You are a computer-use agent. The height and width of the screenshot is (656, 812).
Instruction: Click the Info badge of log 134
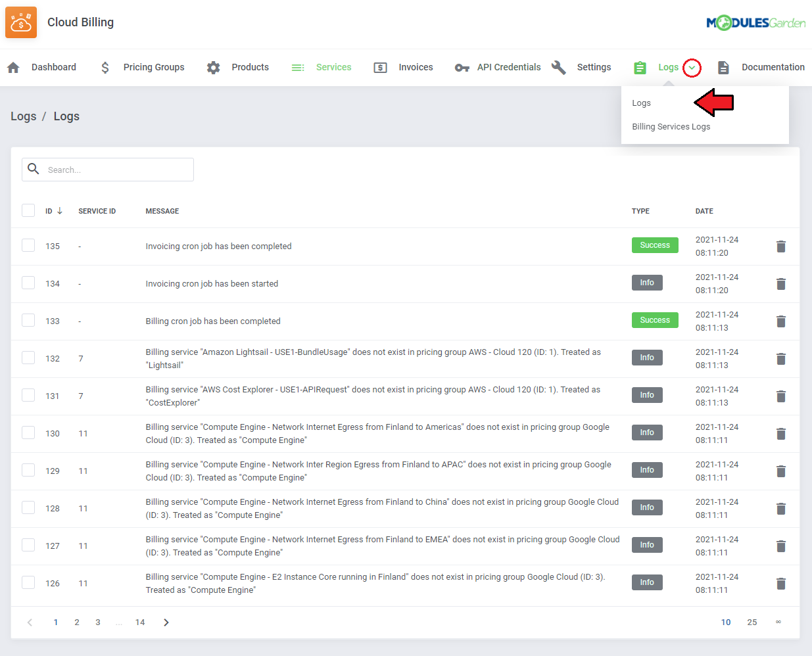[647, 283]
